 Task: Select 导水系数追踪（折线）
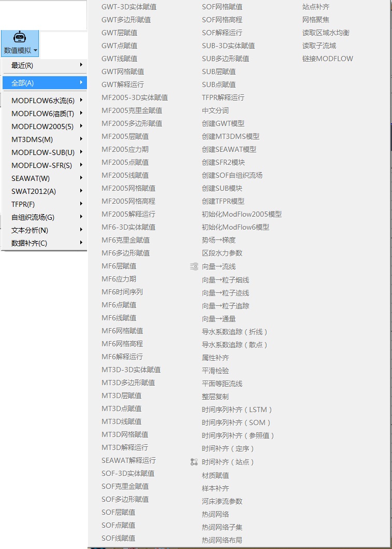[235, 332]
